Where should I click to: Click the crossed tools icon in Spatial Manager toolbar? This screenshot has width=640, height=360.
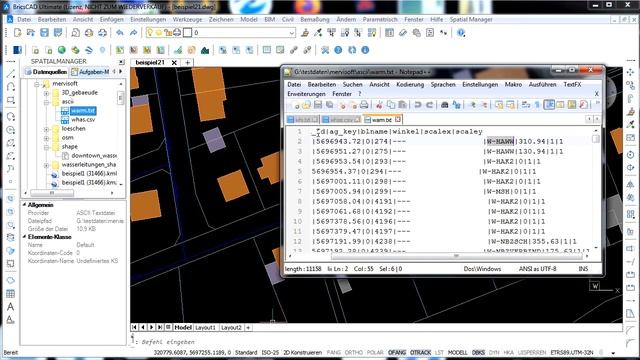(325, 50)
